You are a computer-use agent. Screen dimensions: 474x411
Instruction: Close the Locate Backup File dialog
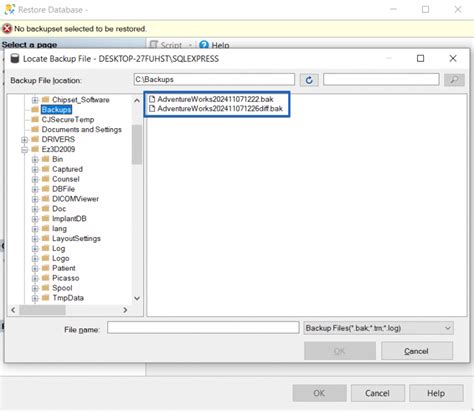pyautogui.click(x=453, y=59)
